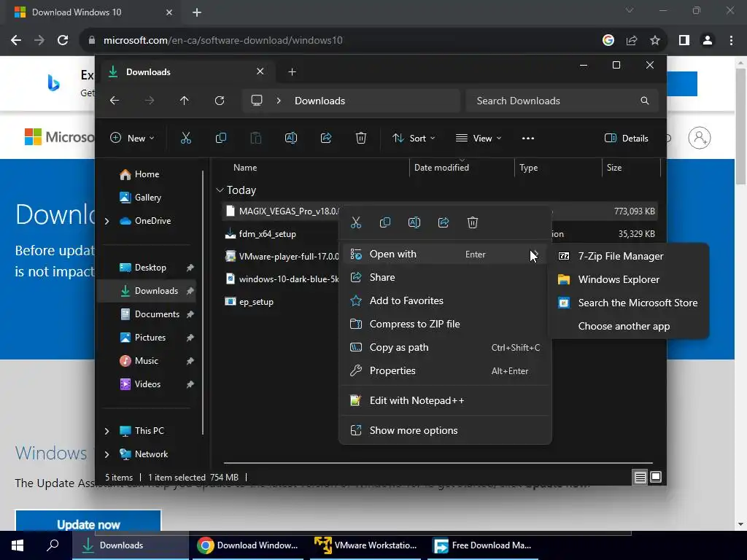This screenshot has width=747, height=560.
Task: Click Rename icon in Explorer toolbar
Action: pos(290,138)
